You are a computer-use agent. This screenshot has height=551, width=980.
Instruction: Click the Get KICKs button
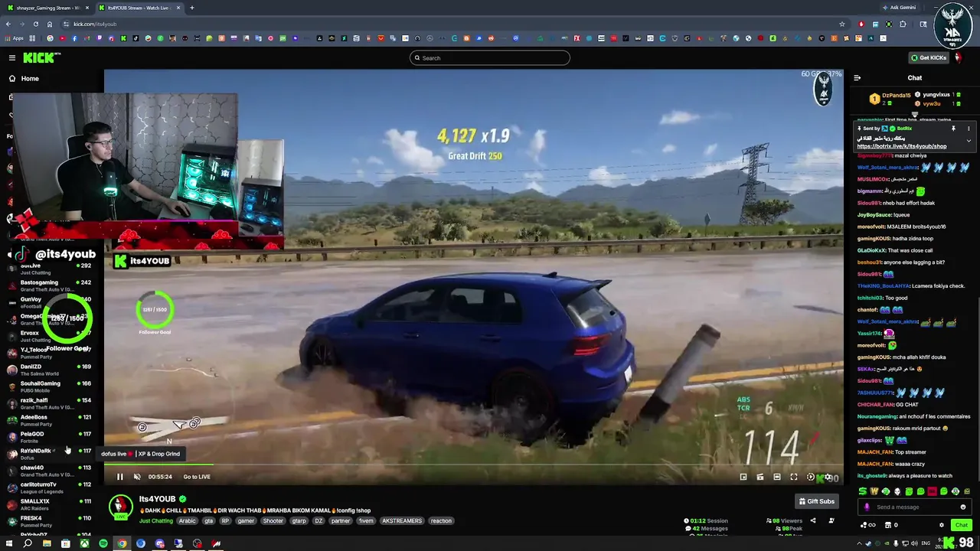tap(928, 57)
